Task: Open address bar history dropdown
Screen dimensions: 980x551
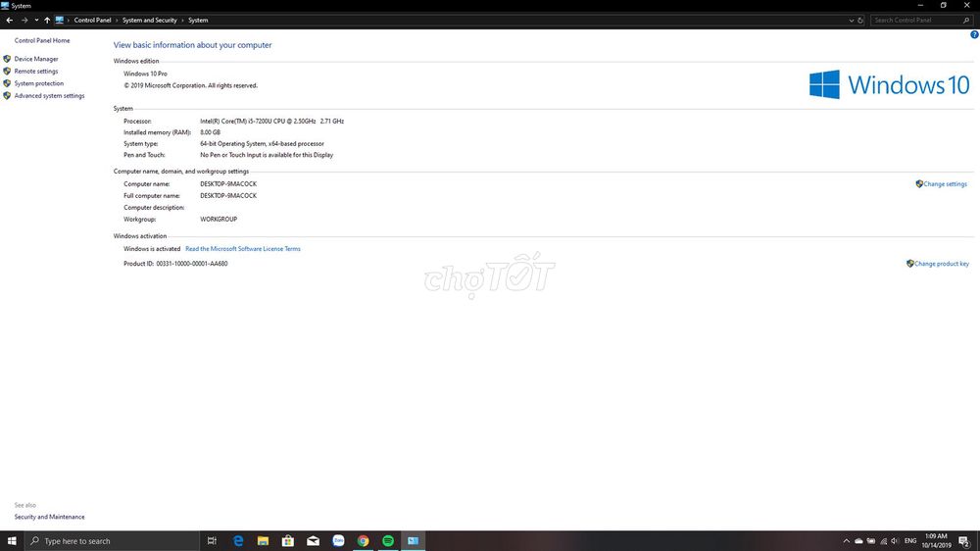Action: click(851, 20)
